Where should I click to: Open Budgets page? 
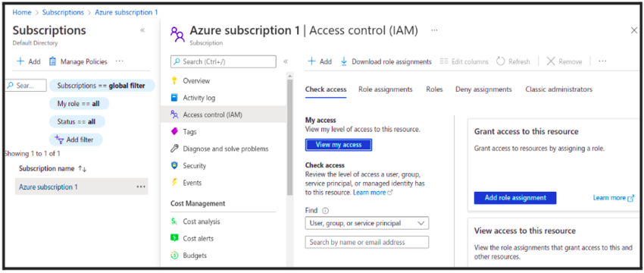[x=195, y=256]
